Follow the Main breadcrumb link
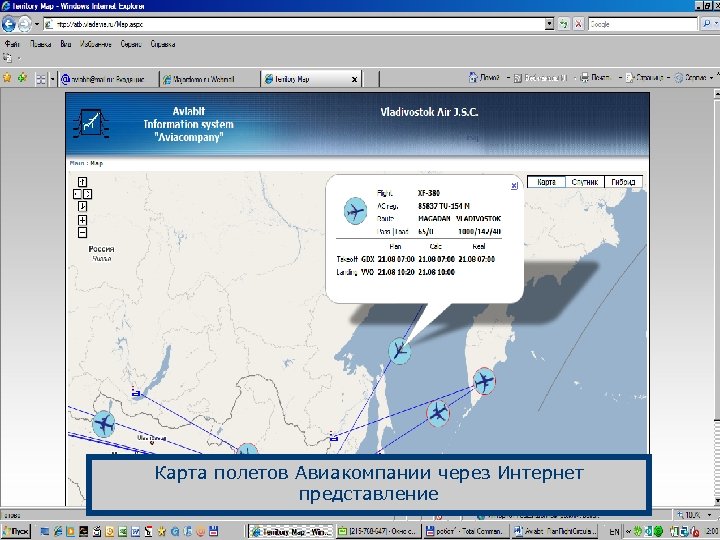 (77, 163)
